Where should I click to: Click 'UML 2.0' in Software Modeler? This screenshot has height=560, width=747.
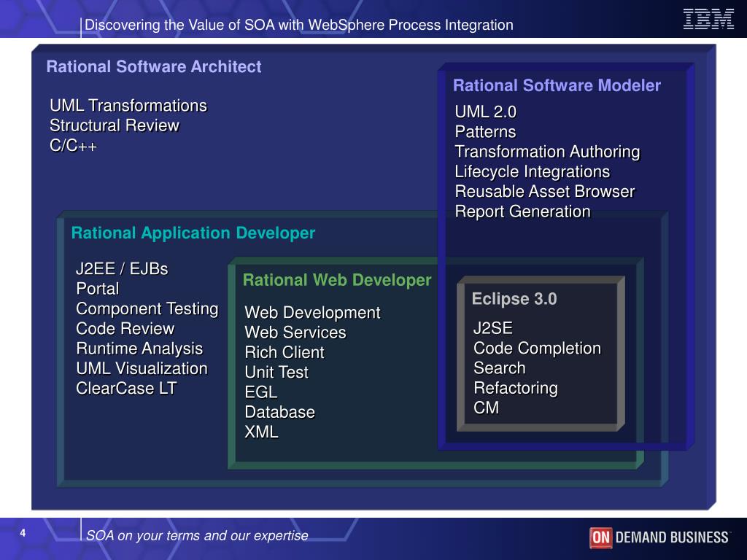485,112
